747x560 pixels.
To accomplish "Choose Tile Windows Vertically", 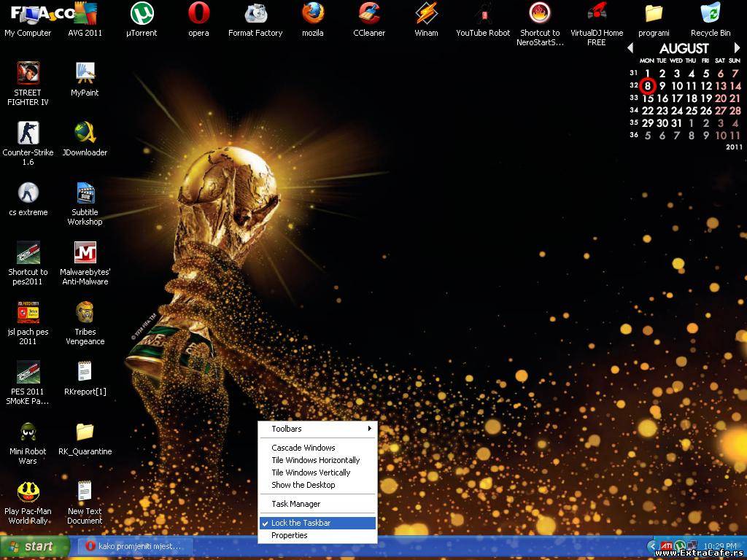I will (x=318, y=472).
